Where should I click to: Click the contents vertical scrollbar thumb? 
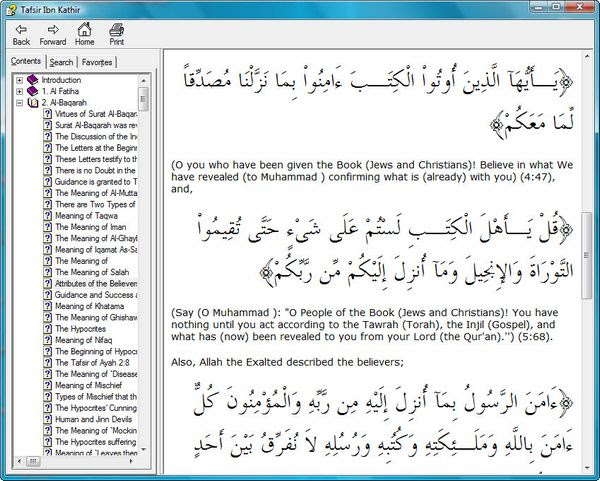(x=143, y=99)
